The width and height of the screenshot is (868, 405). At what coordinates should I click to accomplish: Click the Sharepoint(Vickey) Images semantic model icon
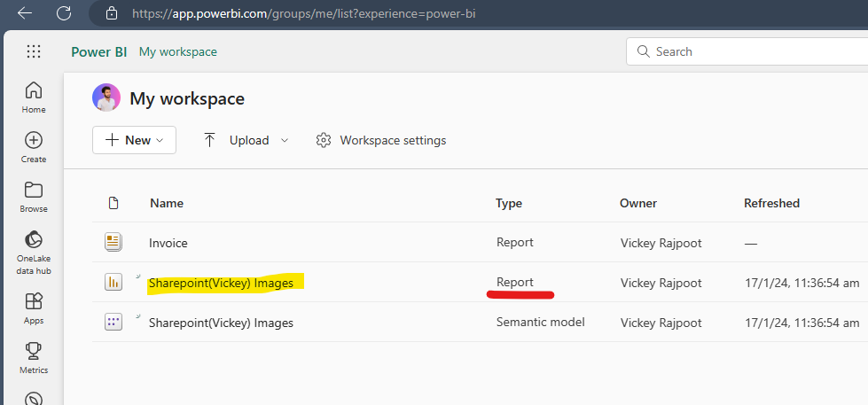[x=113, y=322]
